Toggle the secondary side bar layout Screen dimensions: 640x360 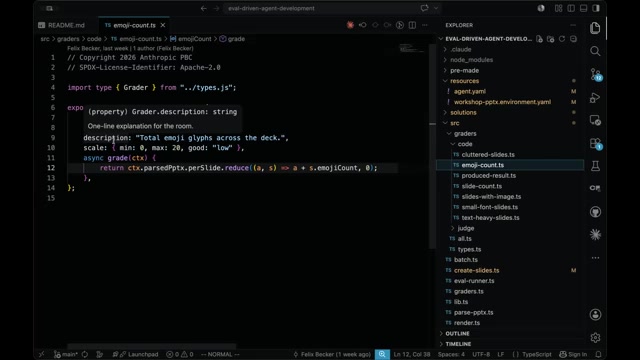(596, 8)
